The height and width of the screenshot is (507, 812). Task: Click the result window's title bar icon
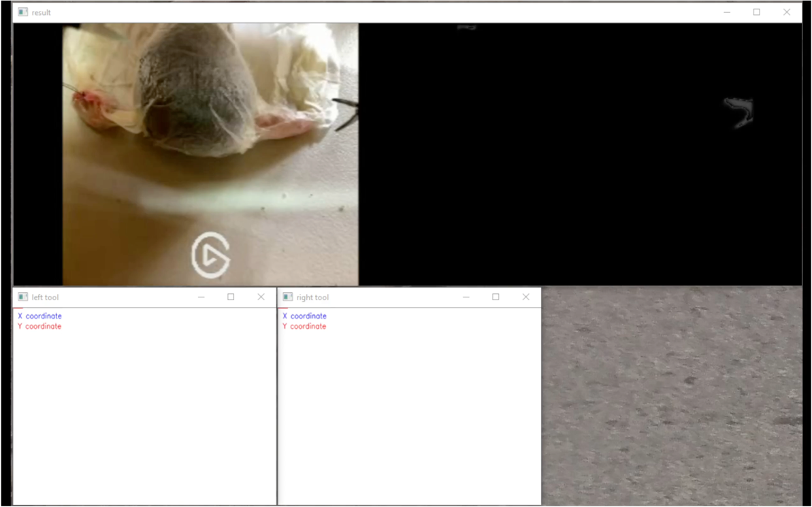click(x=22, y=12)
